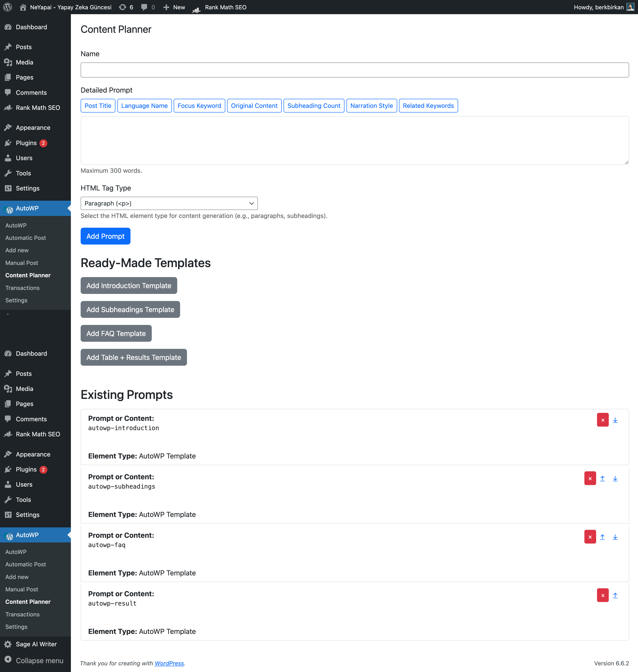Click in the Name input field
The width and height of the screenshot is (638, 672).
[354, 70]
